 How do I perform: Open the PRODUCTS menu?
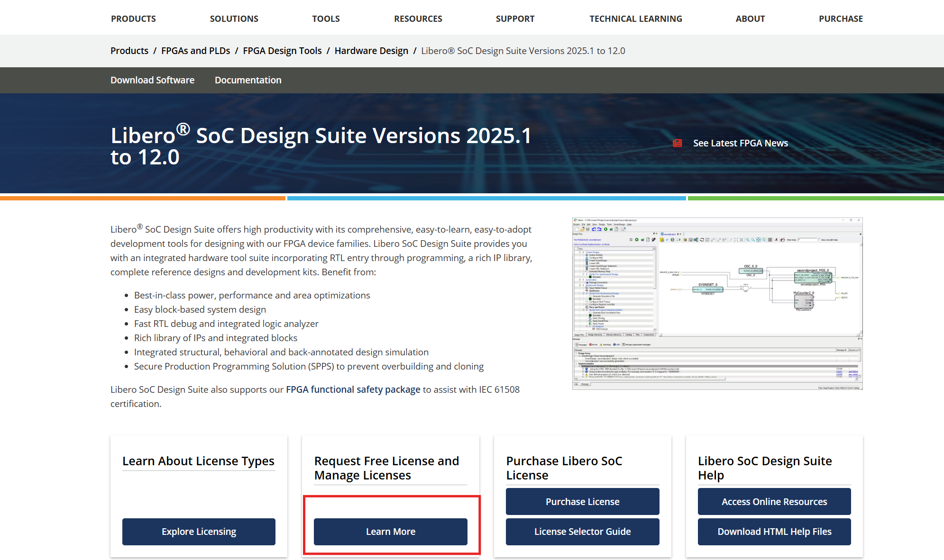133,18
